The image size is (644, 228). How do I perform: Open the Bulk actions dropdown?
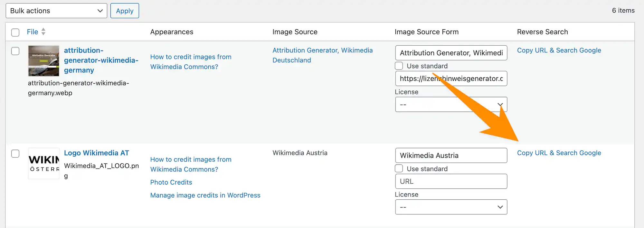(56, 11)
